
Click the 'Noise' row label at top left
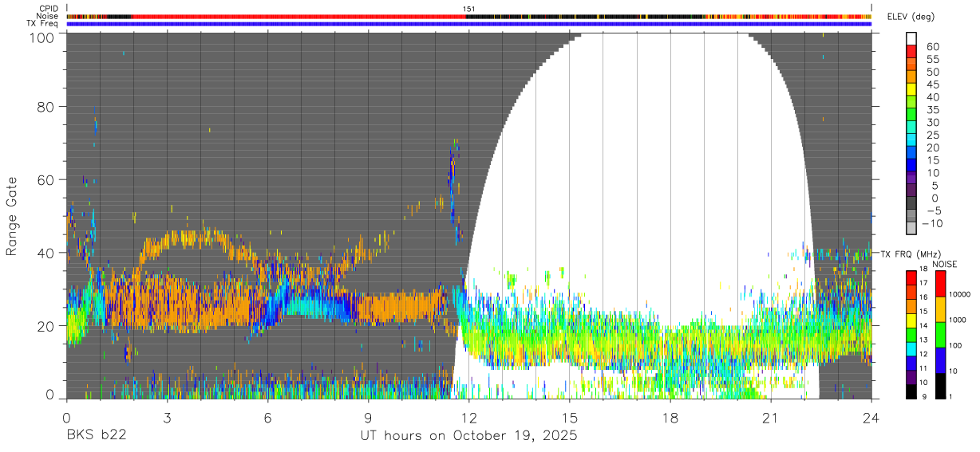pyautogui.click(x=48, y=16)
